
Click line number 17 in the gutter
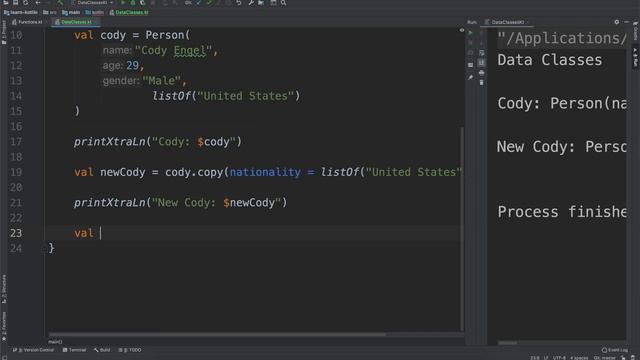point(16,142)
